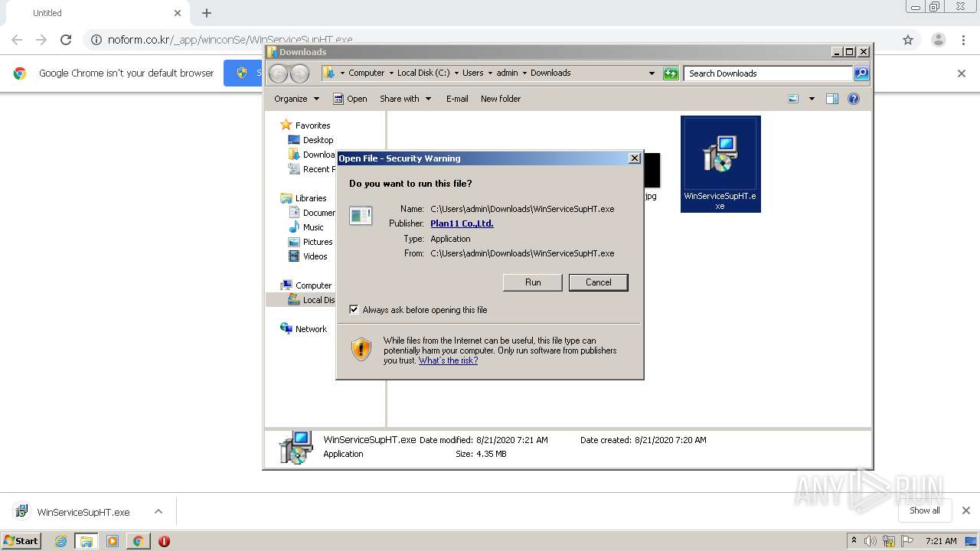Click the Windows Explorer taskbar icon
Screen dimensions: 980x551
[x=87, y=541]
